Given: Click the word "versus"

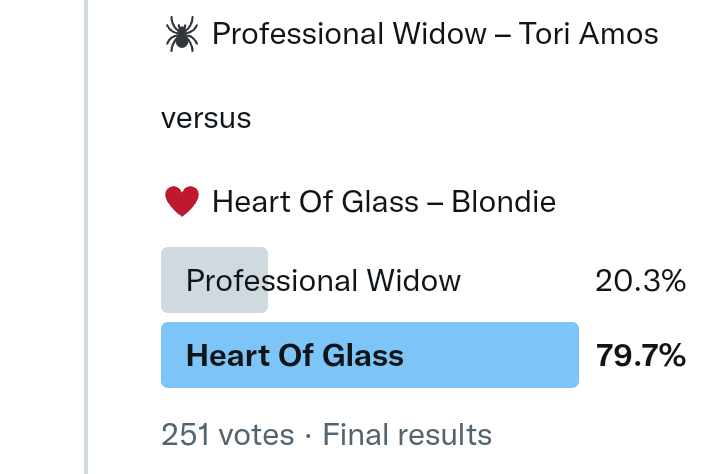Looking at the screenshot, I should tap(206, 119).
